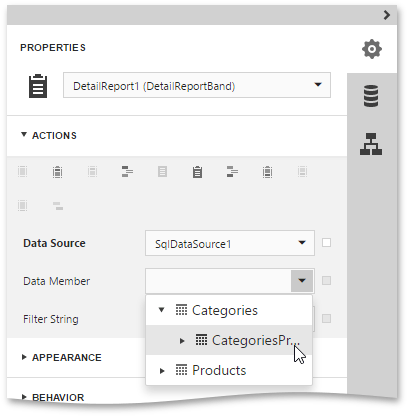
Task: Toggle the checkbox beside Data Member
Action: pyautogui.click(x=326, y=281)
